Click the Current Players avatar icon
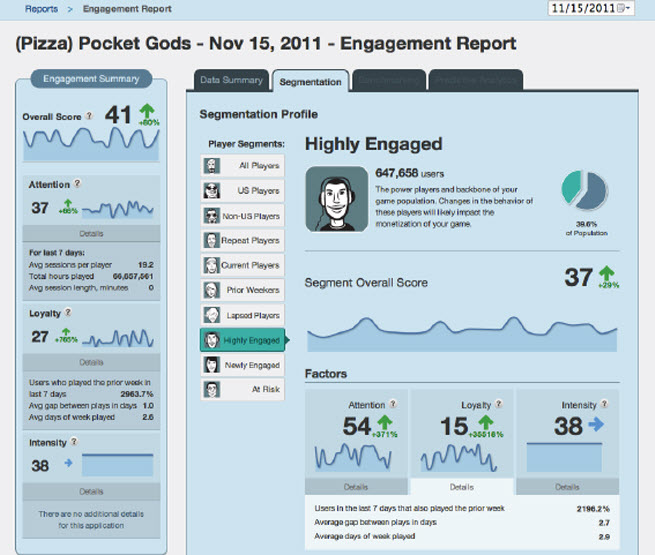Viewport: 655px width, 555px height. point(212,265)
